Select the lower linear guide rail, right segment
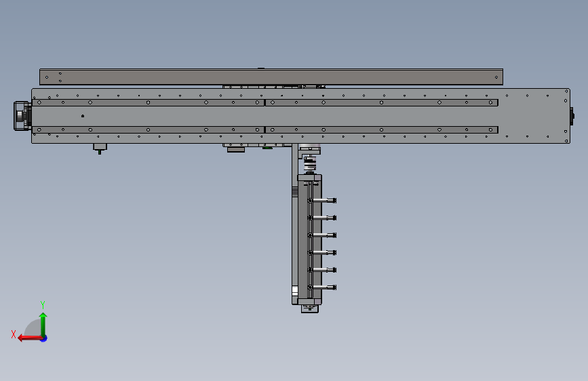Screen dimensions: 588x381 tap(382, 129)
